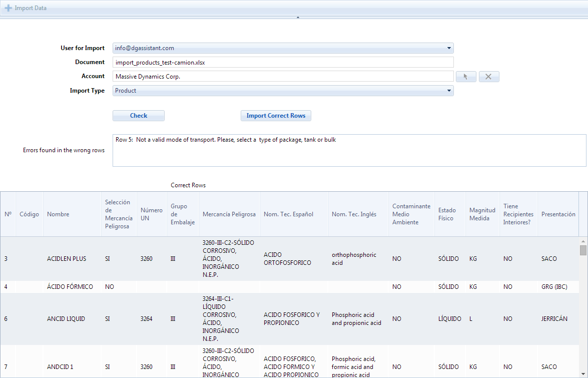Select the ACIDLEN PLUS row name
This screenshot has height=378, width=588.
coord(67,259)
